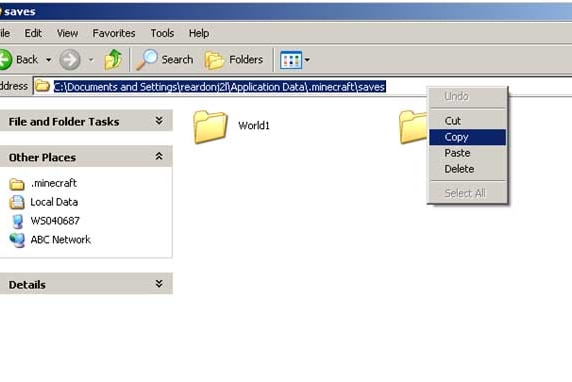Select the folder partly hidden by the menu
This screenshot has width=572, height=382.
tap(413, 126)
